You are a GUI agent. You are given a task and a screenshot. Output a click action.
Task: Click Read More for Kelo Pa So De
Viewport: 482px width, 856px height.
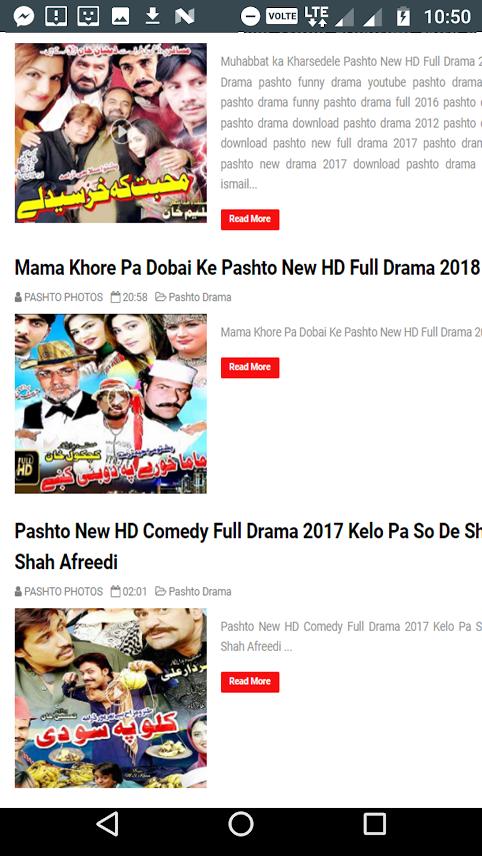(250, 682)
